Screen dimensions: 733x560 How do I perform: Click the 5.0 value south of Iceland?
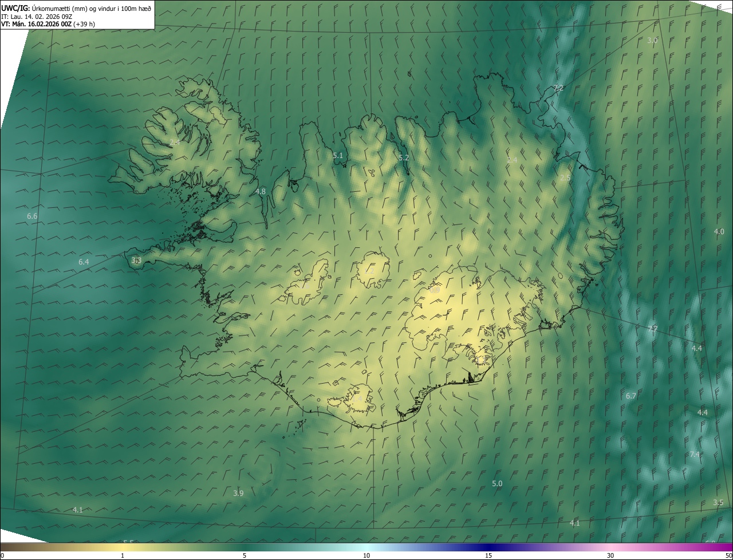(497, 483)
